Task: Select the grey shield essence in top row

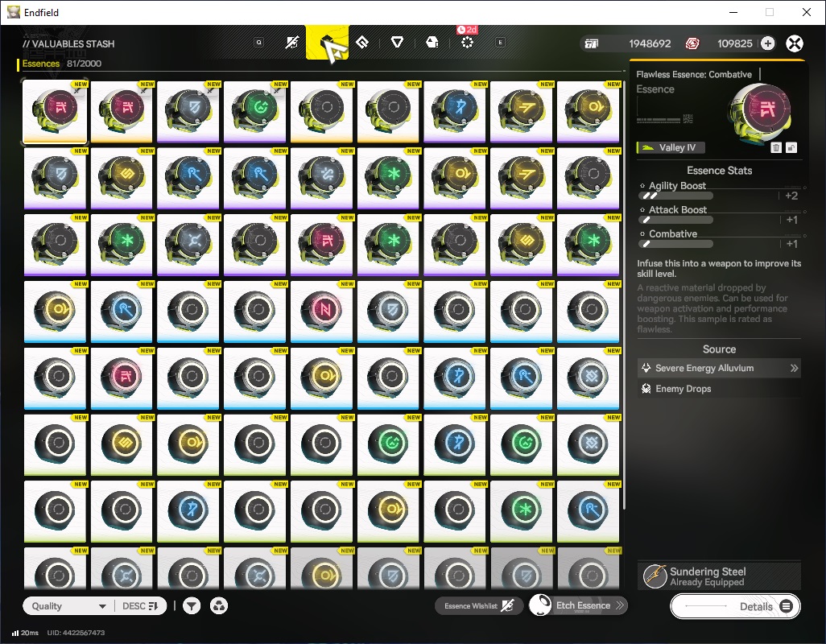Action: [188, 111]
